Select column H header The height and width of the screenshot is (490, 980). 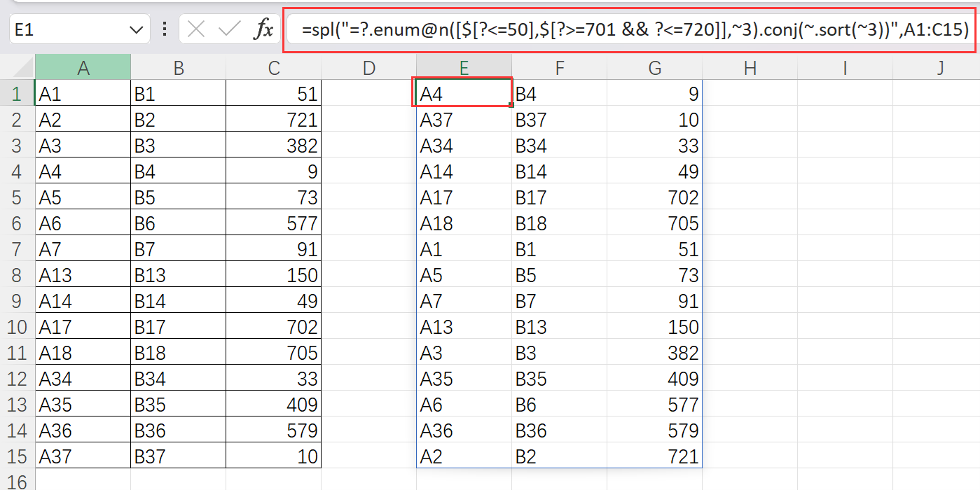pos(750,68)
